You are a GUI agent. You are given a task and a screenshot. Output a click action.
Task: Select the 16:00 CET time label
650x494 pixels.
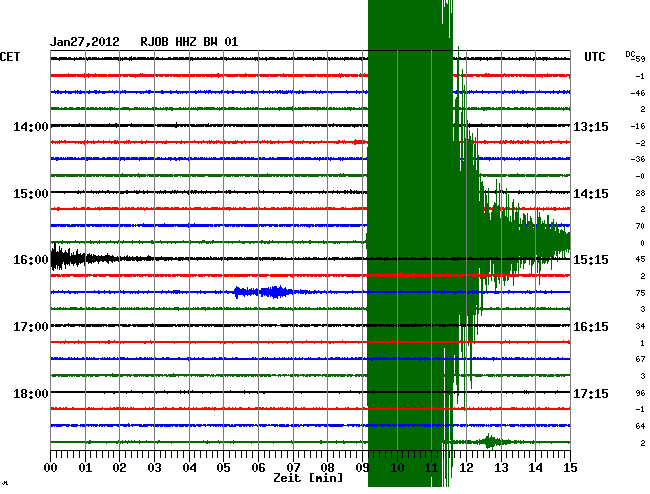[x=31, y=260]
